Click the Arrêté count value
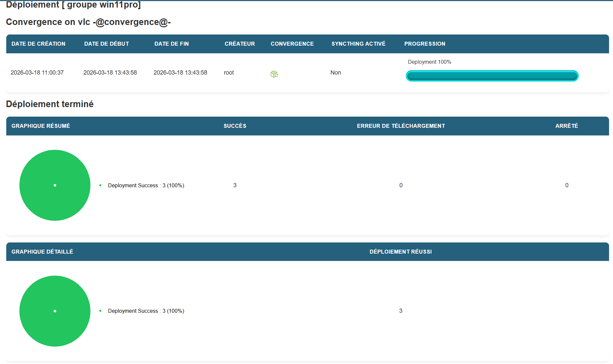Viewport: 613px width, 364px height. 567,185
